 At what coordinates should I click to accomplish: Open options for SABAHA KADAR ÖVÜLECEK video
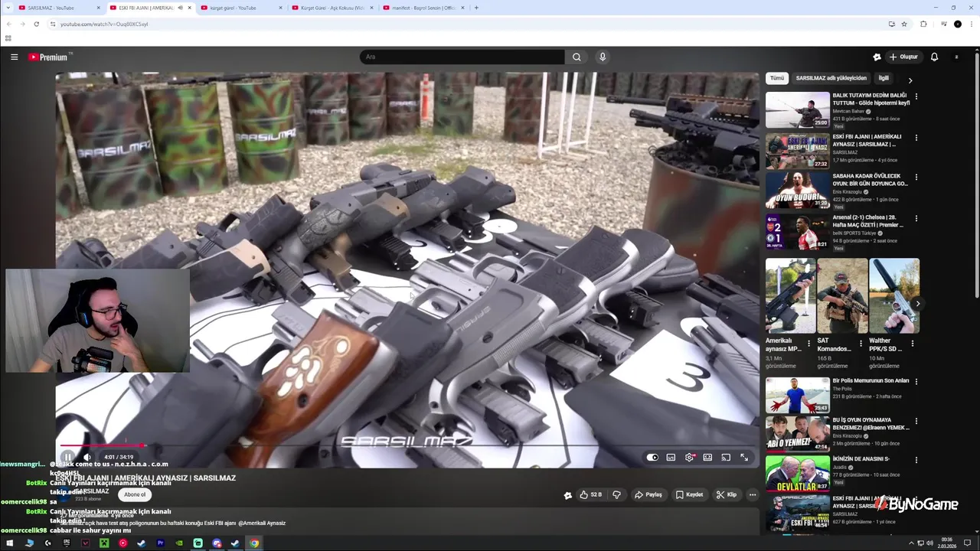(x=916, y=177)
